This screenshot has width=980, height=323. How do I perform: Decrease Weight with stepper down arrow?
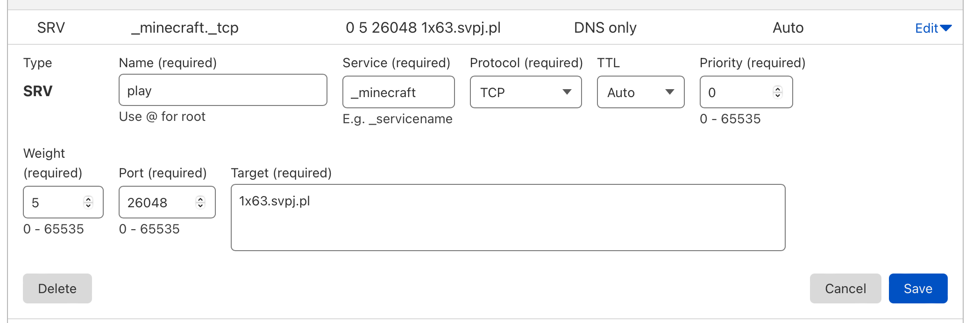[x=88, y=206]
